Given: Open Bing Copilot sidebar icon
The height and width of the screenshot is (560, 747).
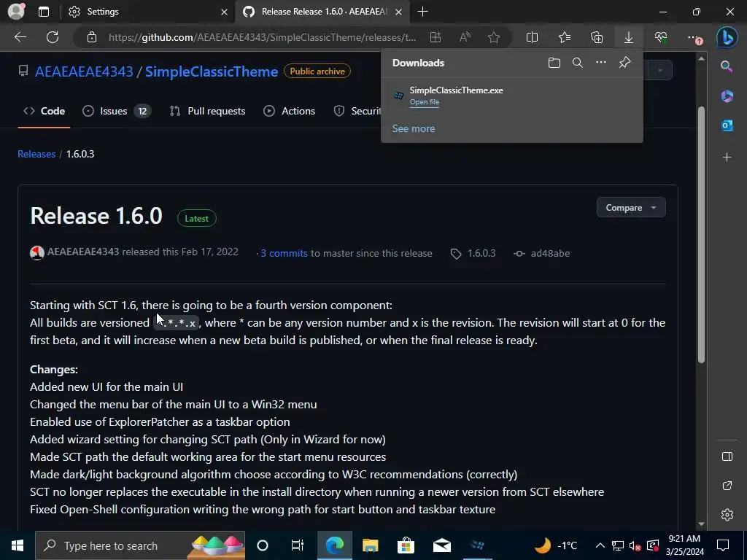Looking at the screenshot, I should [727, 38].
